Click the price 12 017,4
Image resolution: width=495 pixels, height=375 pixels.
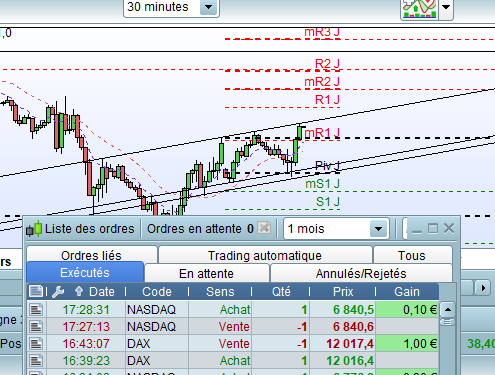pyautogui.click(x=350, y=344)
